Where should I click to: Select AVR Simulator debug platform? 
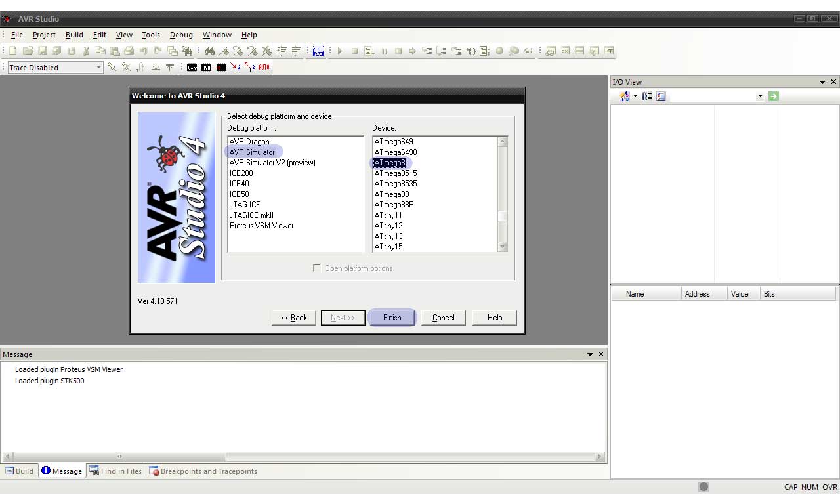[252, 152]
